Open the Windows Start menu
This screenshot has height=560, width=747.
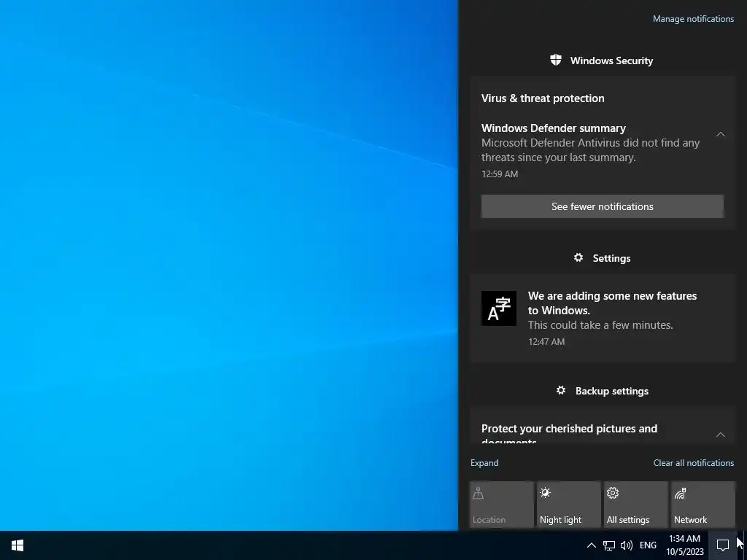click(x=18, y=545)
